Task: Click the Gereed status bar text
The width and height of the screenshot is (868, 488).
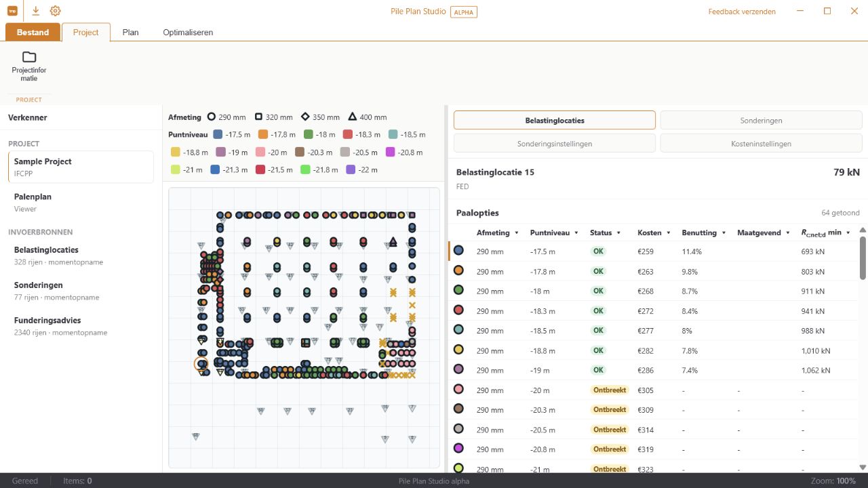Action: click(25, 481)
